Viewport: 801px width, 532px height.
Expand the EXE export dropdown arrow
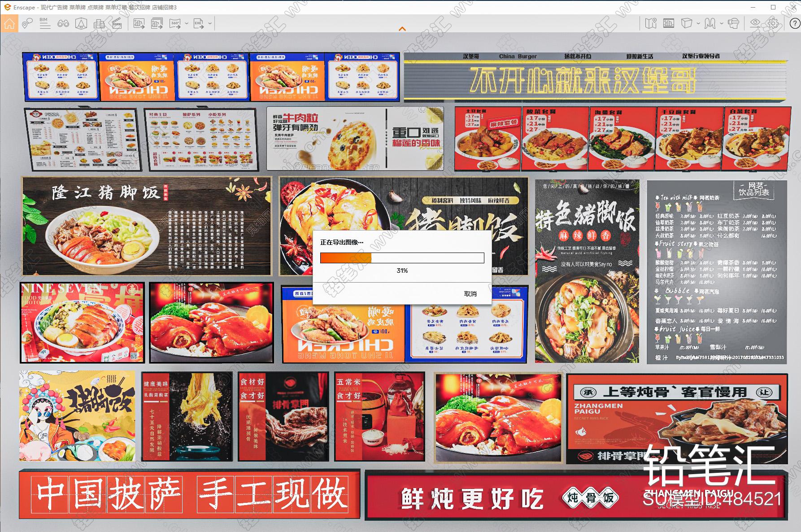(x=209, y=23)
